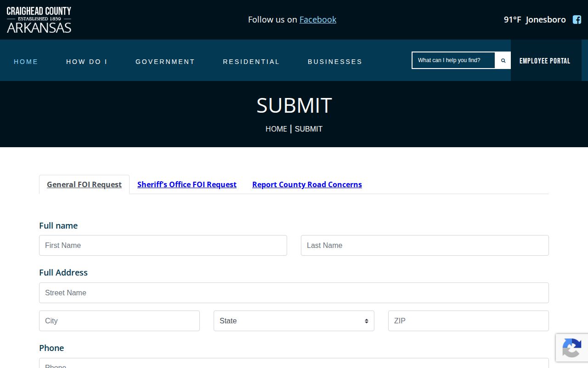The height and width of the screenshot is (368, 588).
Task: Click the HOME breadcrumb link
Action: coord(276,129)
